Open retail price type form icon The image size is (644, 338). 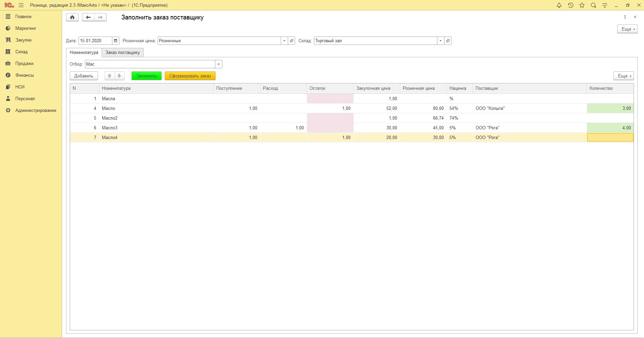click(x=291, y=41)
